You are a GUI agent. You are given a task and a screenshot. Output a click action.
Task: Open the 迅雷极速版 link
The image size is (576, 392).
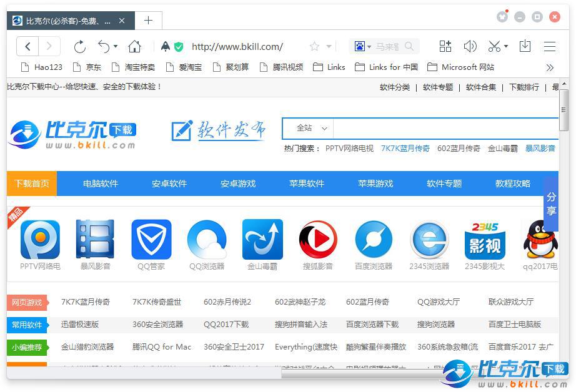click(80, 325)
